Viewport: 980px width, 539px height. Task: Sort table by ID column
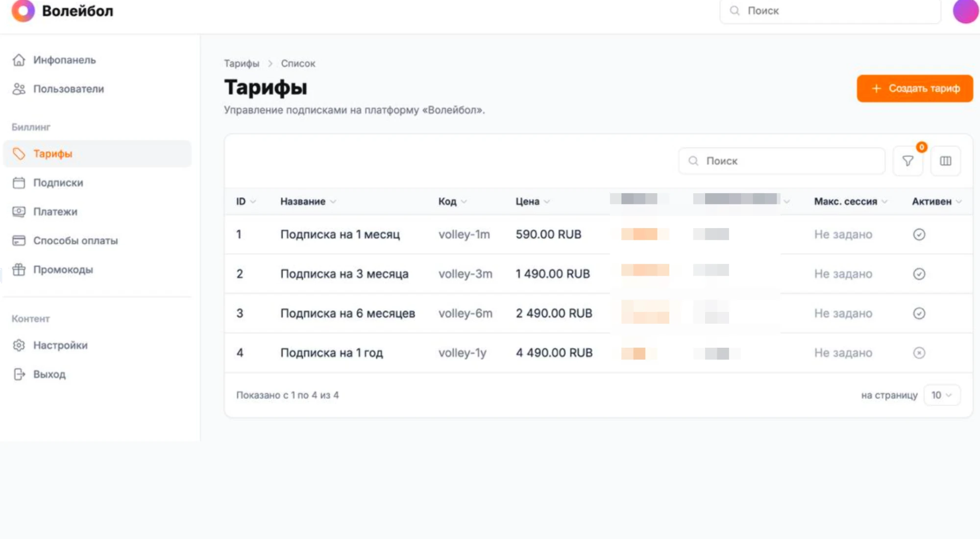click(x=246, y=201)
